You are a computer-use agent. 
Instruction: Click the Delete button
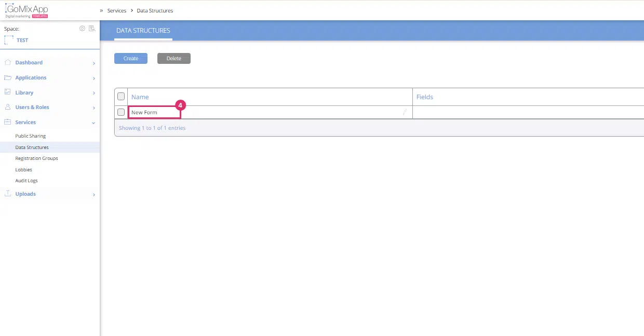click(x=173, y=58)
